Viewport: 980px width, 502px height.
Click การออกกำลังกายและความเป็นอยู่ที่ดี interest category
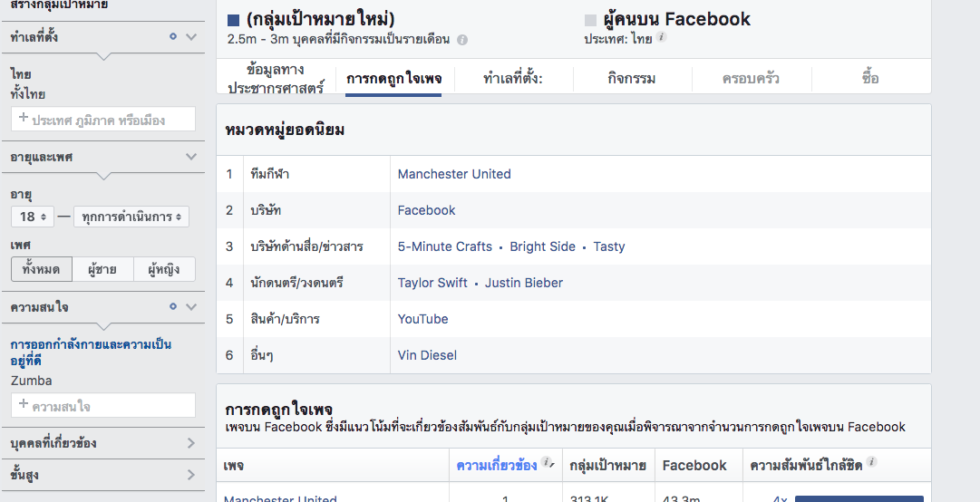pos(91,352)
